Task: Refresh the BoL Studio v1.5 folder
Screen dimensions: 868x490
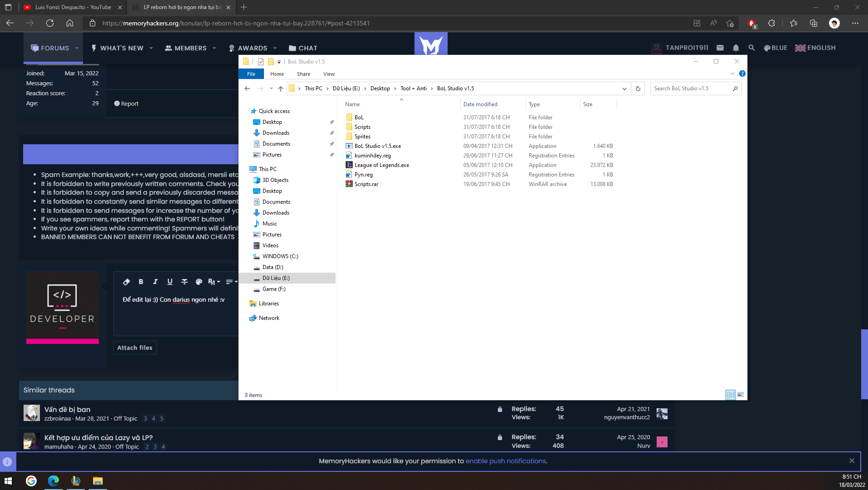Action: point(638,88)
